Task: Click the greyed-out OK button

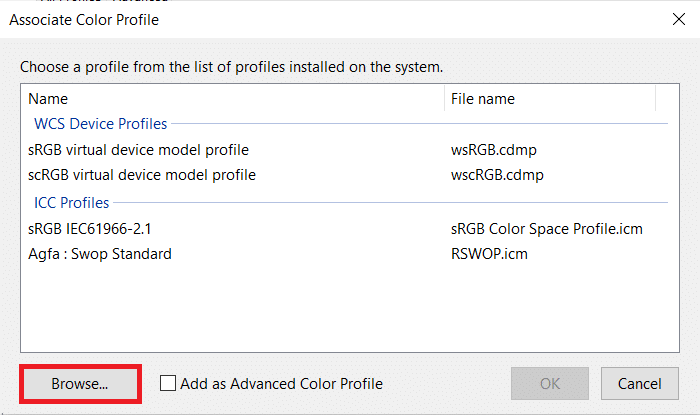Action: (551, 383)
